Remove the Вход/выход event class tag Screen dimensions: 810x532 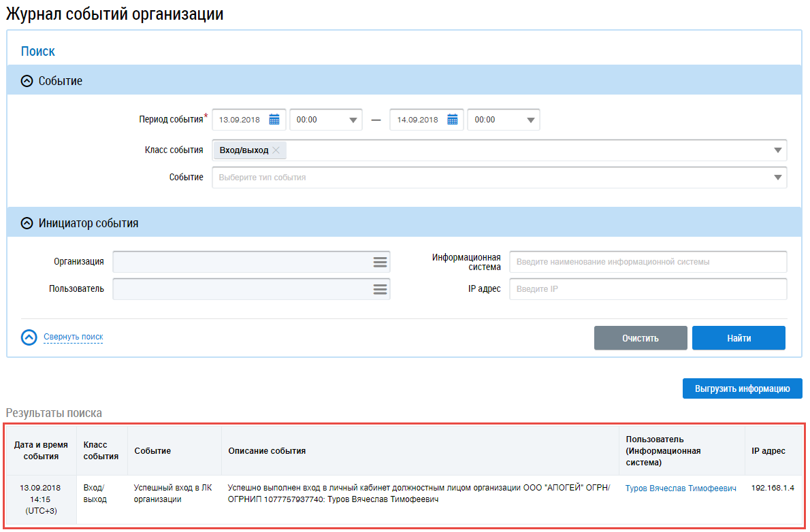[276, 150]
